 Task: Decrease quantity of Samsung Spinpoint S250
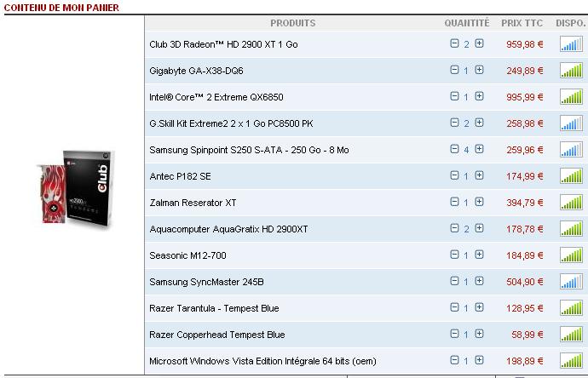click(x=454, y=149)
